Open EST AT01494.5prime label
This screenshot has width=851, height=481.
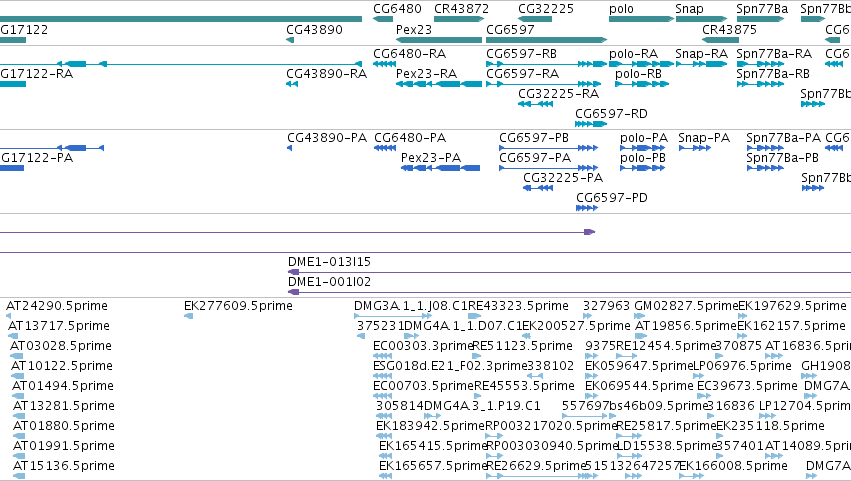coord(63,387)
